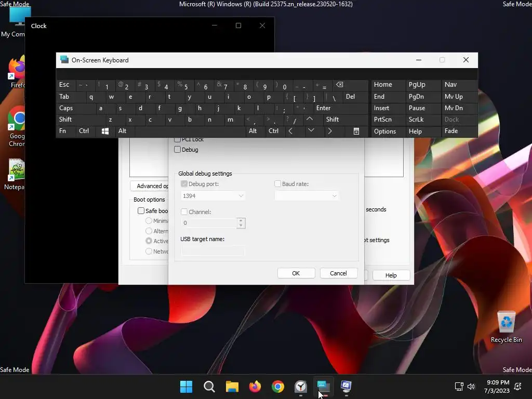This screenshot has width=532, height=399.
Task: Click the Channel number field
Action: (209, 223)
